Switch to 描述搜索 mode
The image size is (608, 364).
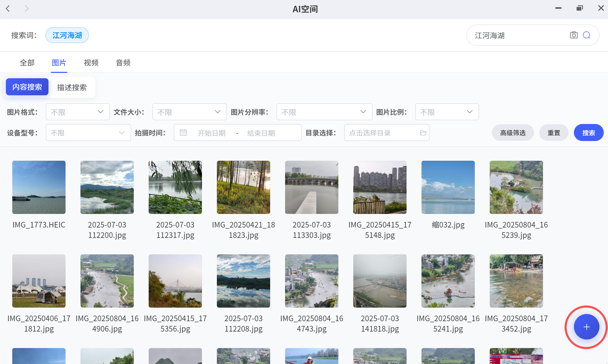point(72,87)
